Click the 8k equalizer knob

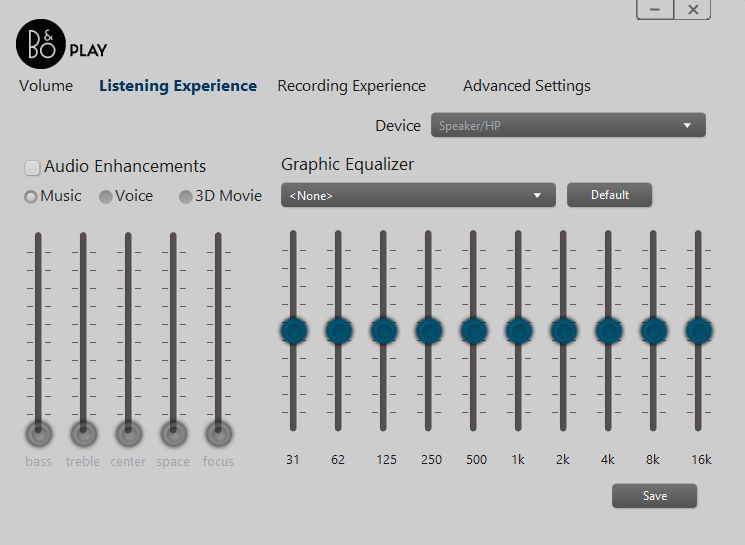[x=654, y=331]
